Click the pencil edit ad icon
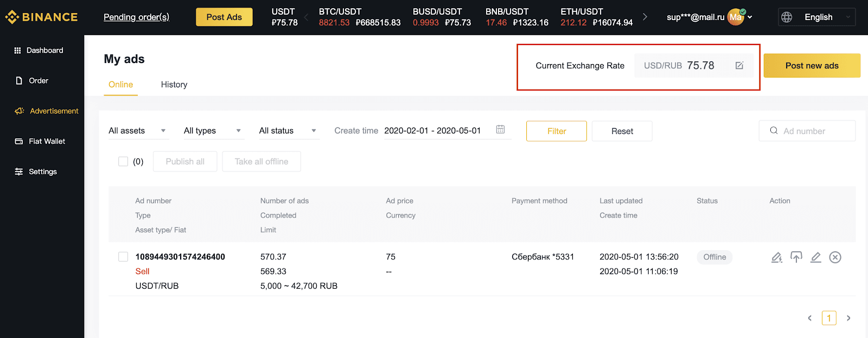 pyautogui.click(x=815, y=257)
